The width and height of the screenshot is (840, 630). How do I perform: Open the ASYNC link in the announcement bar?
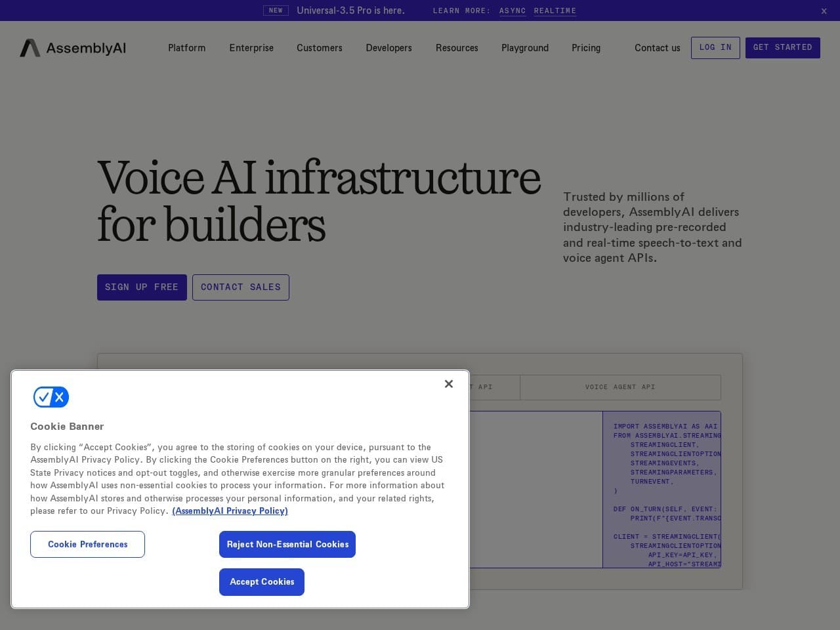[513, 11]
